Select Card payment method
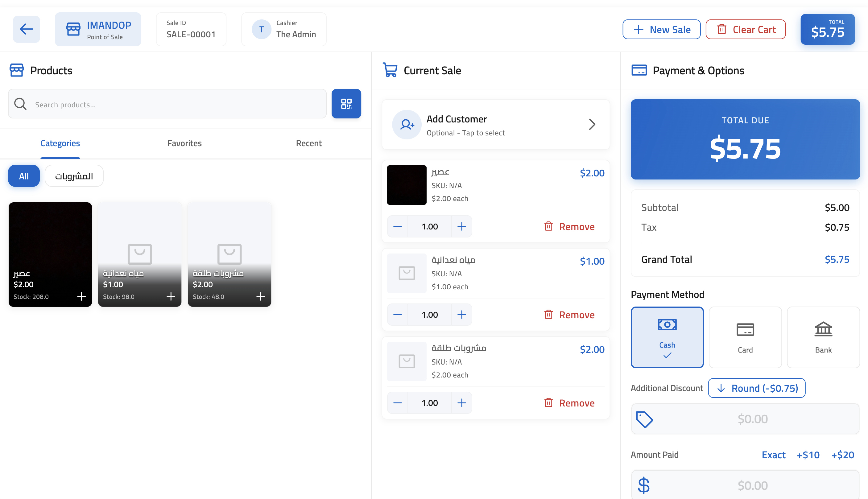The image size is (868, 499). (x=745, y=337)
